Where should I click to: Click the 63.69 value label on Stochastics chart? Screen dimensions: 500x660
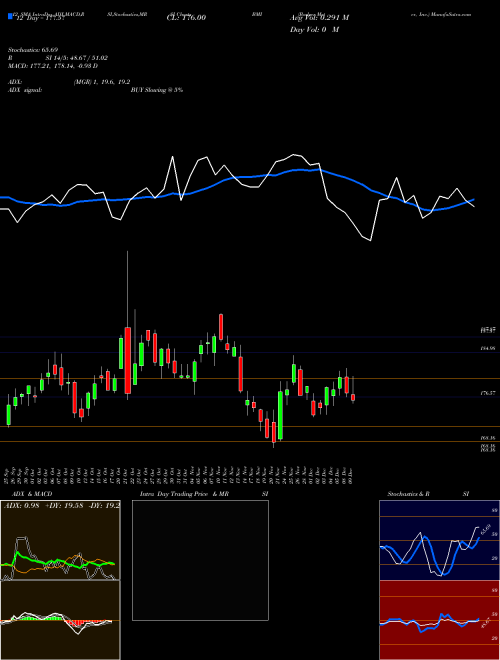pyautogui.click(x=486, y=529)
